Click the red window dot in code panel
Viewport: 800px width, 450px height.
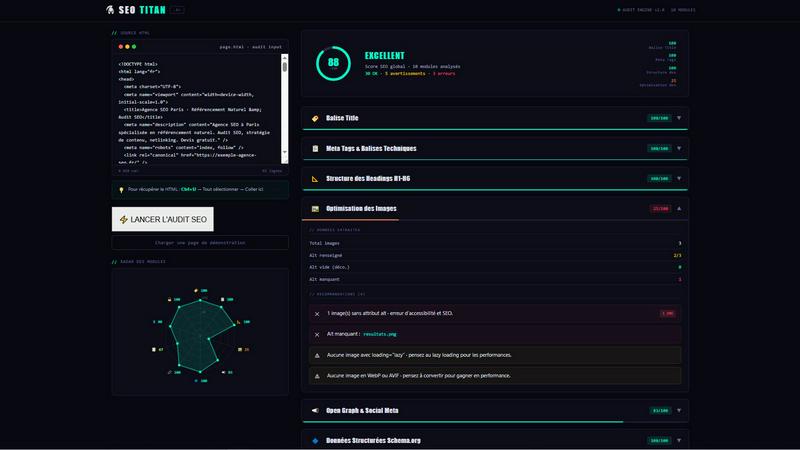(x=121, y=46)
